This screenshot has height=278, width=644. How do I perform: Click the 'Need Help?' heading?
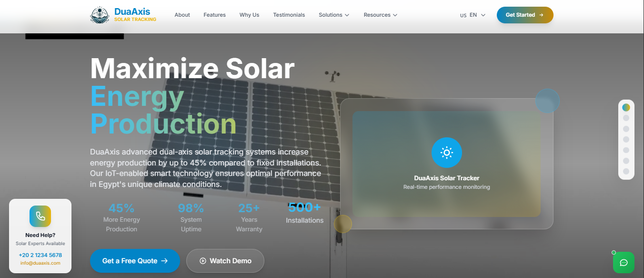40,235
